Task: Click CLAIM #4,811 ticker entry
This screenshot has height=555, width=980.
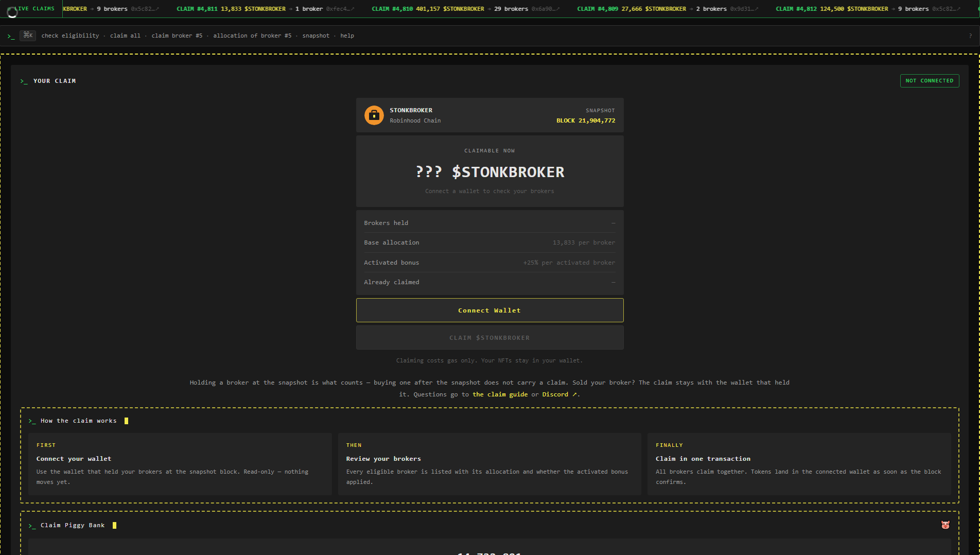Action: tap(266, 9)
